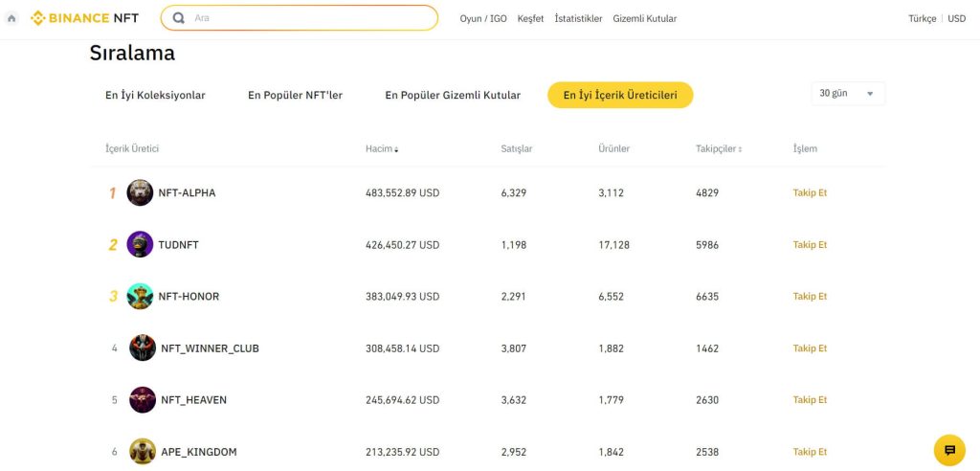Screen dimensions: 980x471
Task: Open NFT_HEAVEN creator name
Action: point(193,400)
